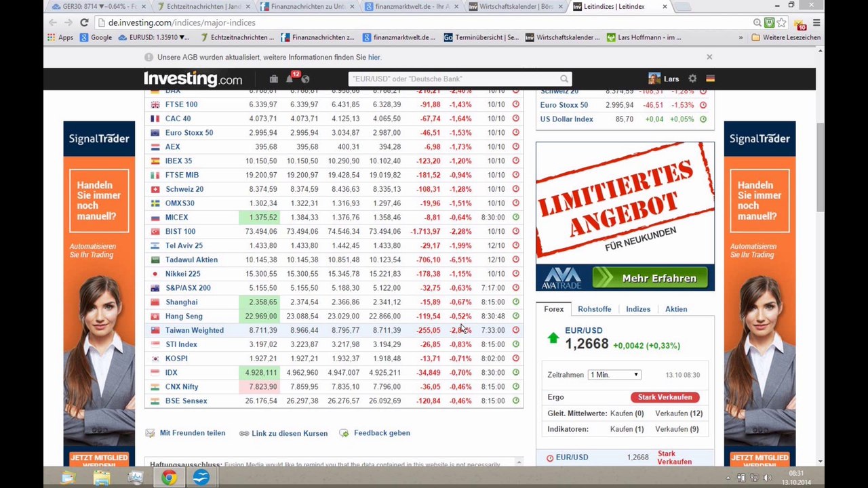Open settings gear next to Lars
The width and height of the screenshot is (868, 488).
coord(692,79)
